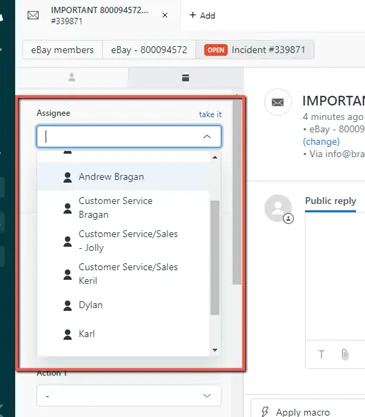
Task: Pick Customer Service/Sales - Jolly option
Action: point(123,241)
